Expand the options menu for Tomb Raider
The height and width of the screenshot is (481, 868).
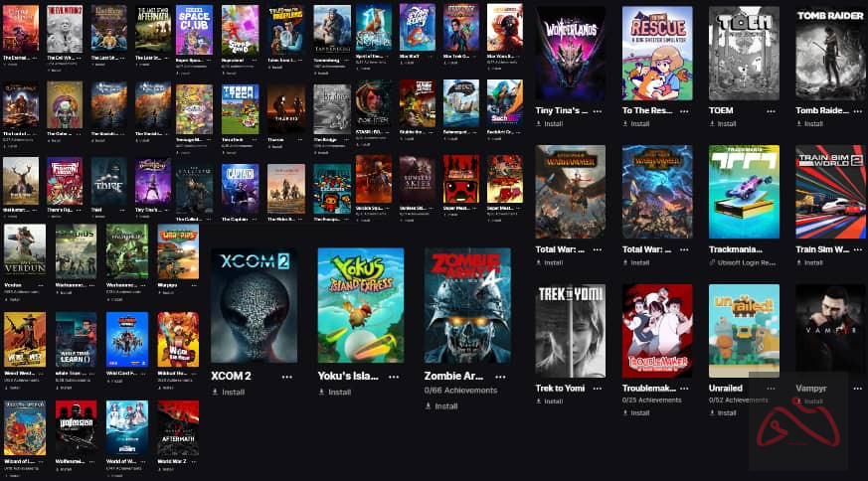pyautogui.click(x=857, y=110)
